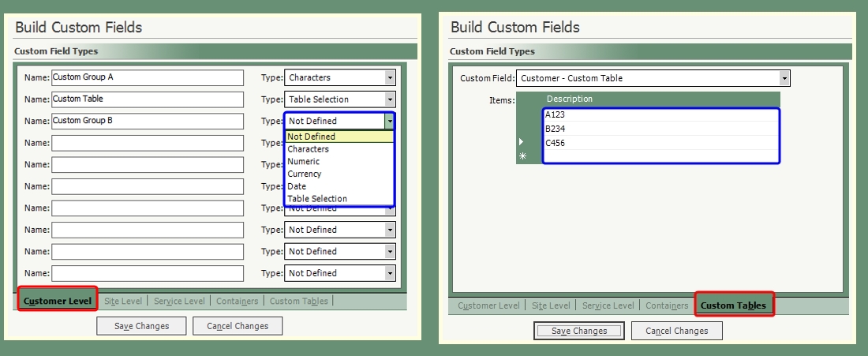Viewport: 868px width, 356px height.
Task: Choose Table Selection in the open type list
Action: click(x=339, y=199)
